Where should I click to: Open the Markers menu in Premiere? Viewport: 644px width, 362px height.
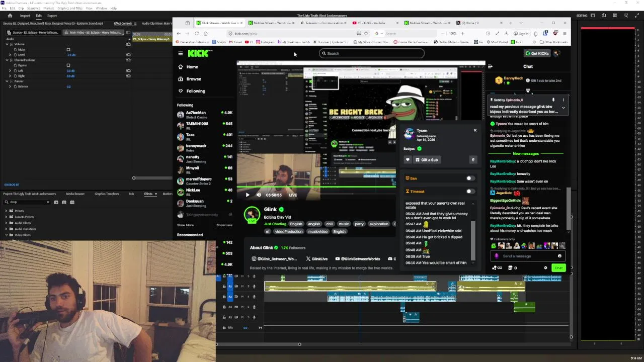[x=48, y=9]
